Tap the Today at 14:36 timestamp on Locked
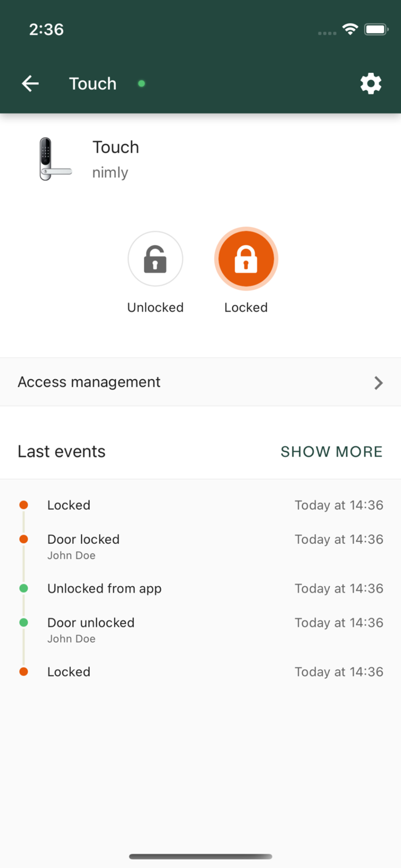The height and width of the screenshot is (868, 401). (339, 504)
